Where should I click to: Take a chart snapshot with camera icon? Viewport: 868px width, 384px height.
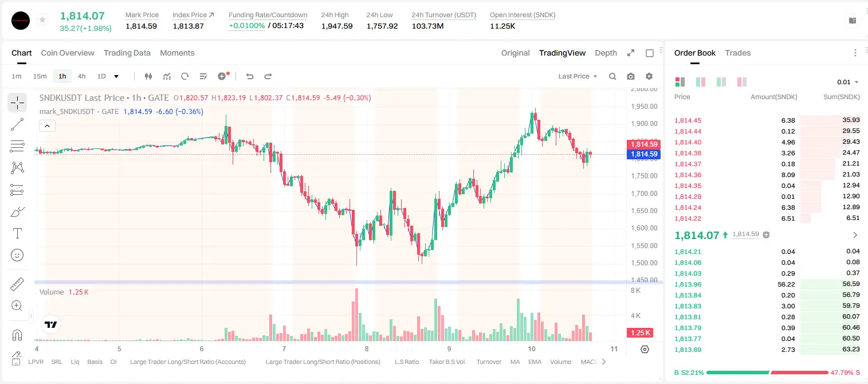pos(631,76)
